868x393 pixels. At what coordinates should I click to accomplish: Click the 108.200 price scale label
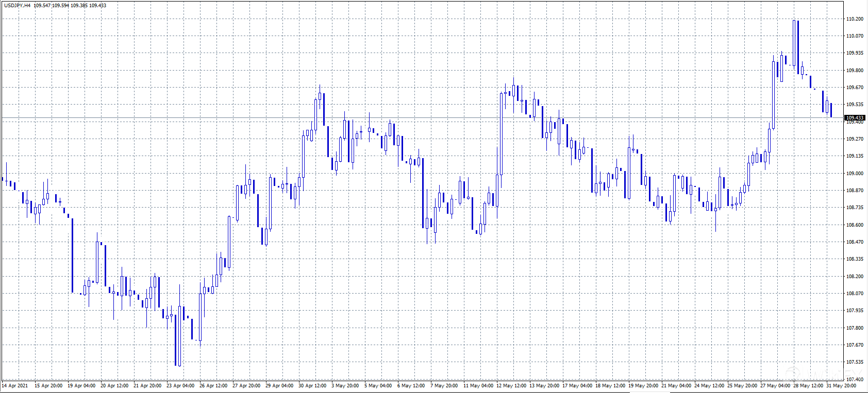(855, 277)
